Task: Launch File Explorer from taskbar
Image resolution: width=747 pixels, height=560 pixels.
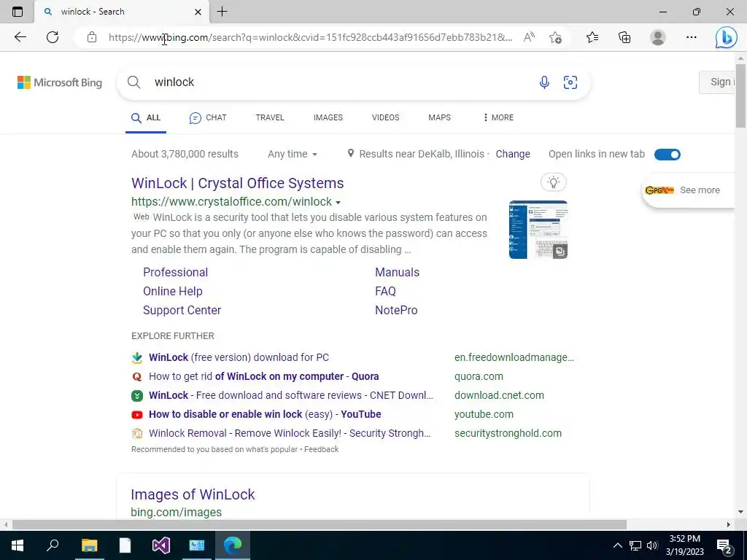Action: click(89, 545)
